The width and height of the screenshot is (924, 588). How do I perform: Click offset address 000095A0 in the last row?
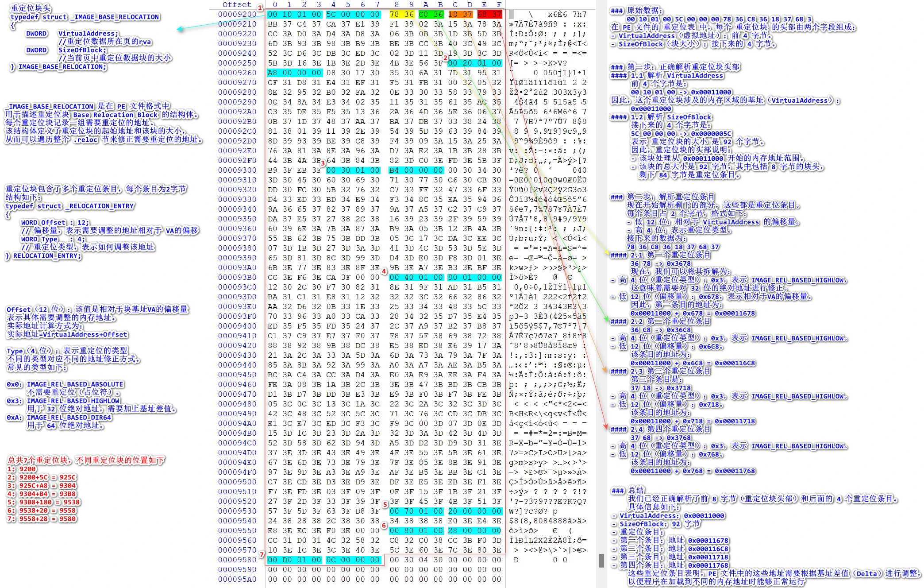tap(237, 579)
